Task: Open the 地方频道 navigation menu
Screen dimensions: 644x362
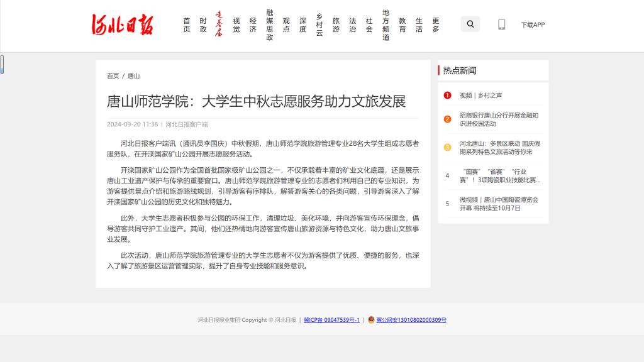Action: click(386, 25)
